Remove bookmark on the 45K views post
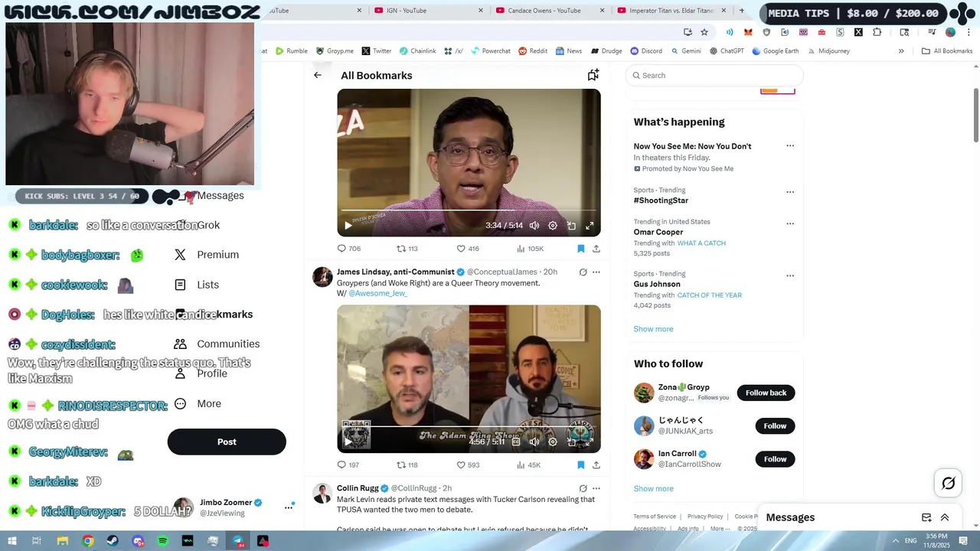The width and height of the screenshot is (980, 551). 580,465
